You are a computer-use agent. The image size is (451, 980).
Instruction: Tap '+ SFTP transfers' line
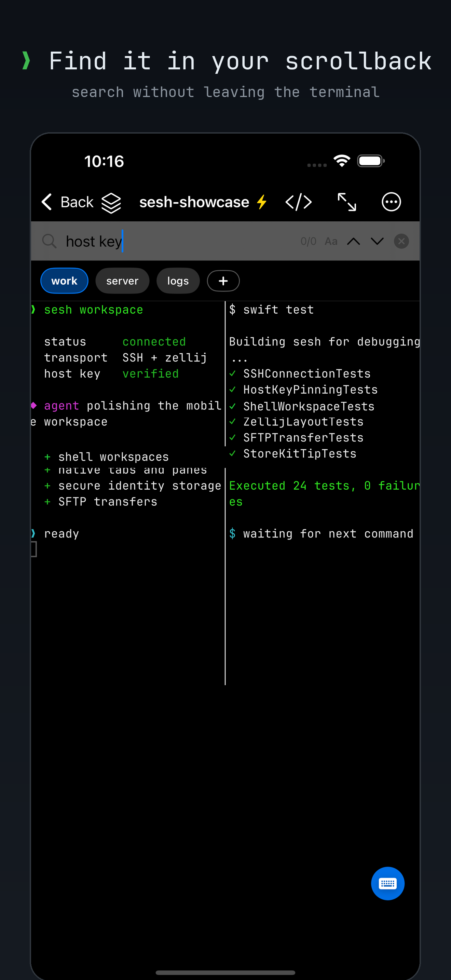[x=101, y=501]
